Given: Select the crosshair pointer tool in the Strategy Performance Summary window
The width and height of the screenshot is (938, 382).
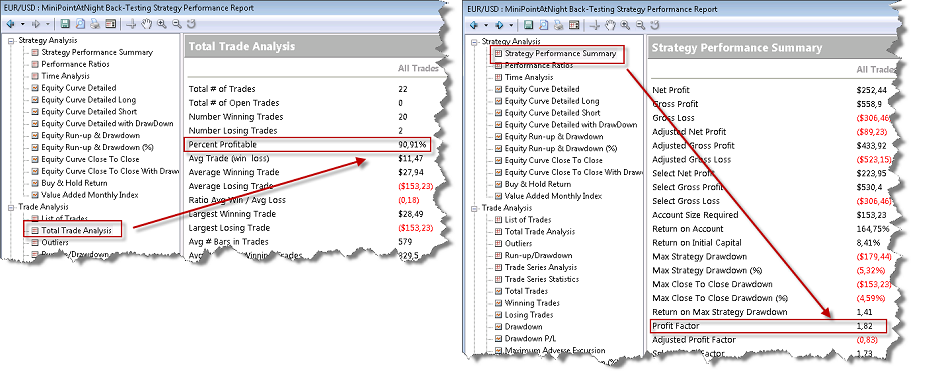Looking at the screenshot, I should 595,25.
